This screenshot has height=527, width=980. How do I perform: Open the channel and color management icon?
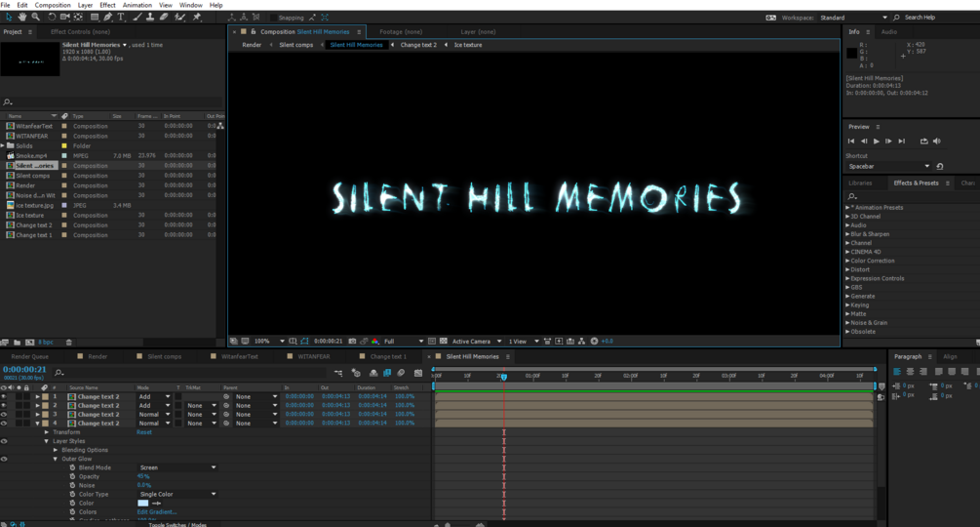pyautogui.click(x=375, y=342)
